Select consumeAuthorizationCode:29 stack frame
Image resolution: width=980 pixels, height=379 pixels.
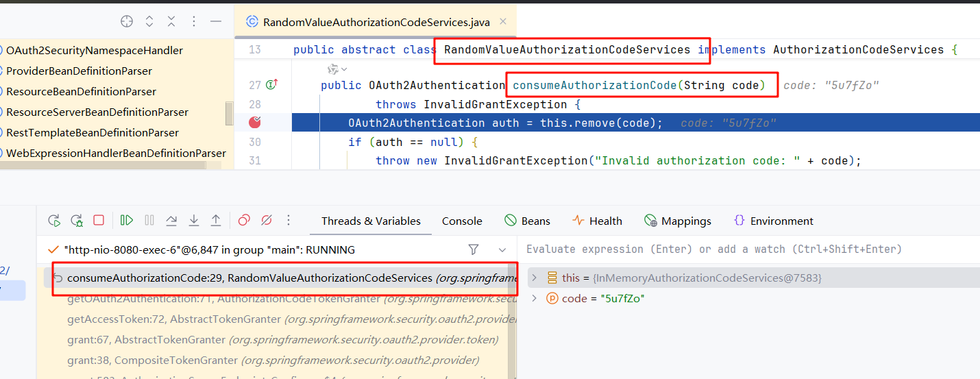[280, 278]
